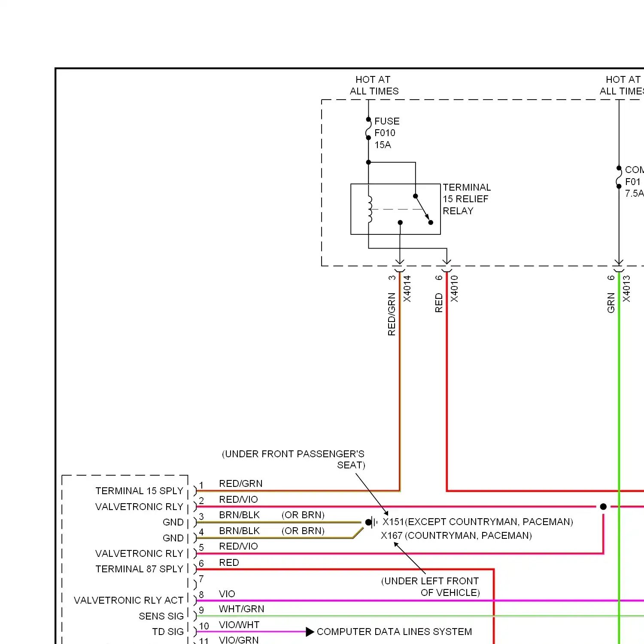Click pin 11 VIO/GRN wire color text
The width and height of the screenshot is (644, 644).
239,640
